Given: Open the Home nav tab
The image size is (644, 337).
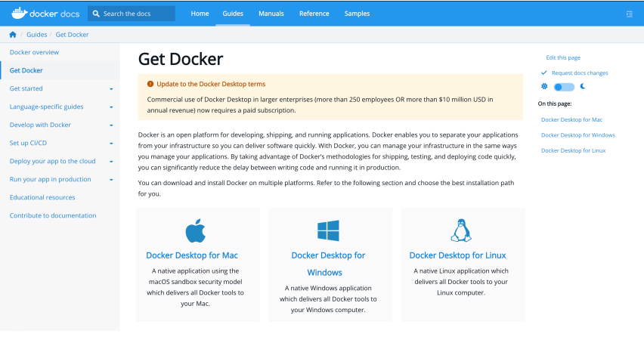Looking at the screenshot, I should [x=200, y=14].
